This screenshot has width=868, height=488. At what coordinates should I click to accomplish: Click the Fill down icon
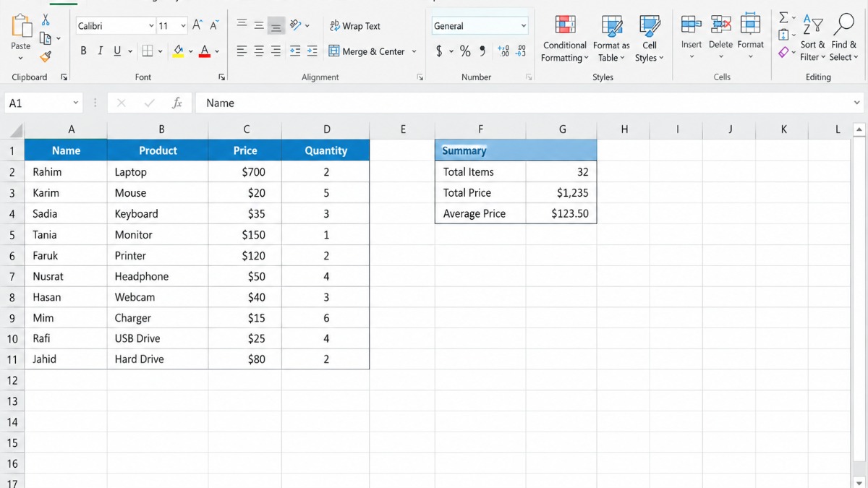tap(783, 35)
